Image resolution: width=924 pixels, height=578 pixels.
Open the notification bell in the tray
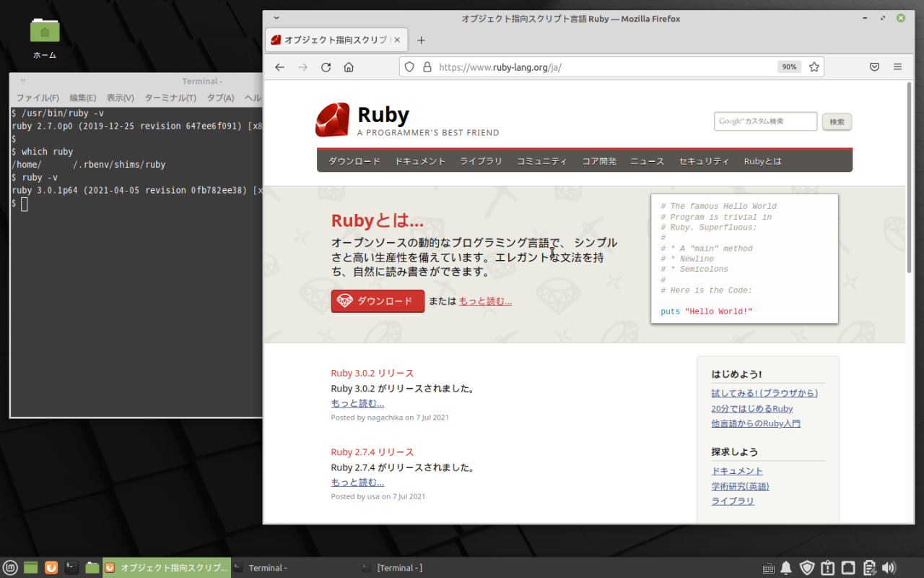pos(785,568)
